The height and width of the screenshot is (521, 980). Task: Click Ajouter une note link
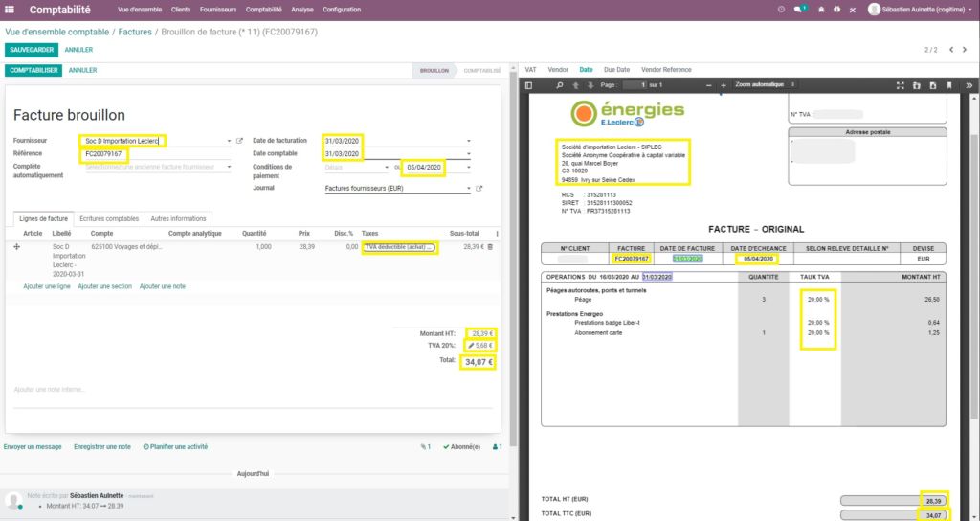163,286
